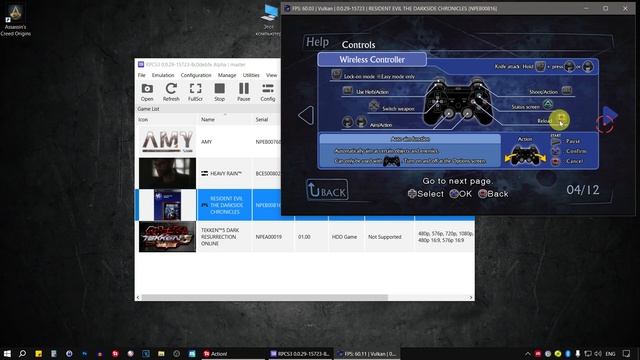
Task: Show hidden tray icons chevron
Action: (x=527, y=354)
